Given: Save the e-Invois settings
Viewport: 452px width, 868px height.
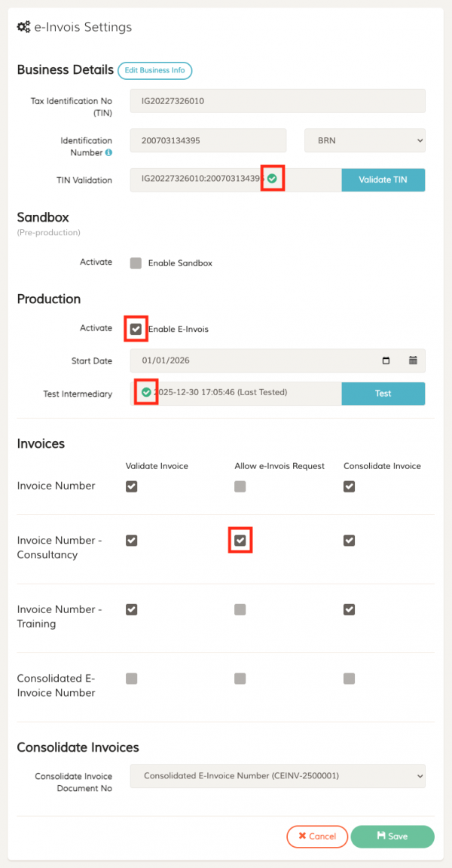Looking at the screenshot, I should [392, 836].
